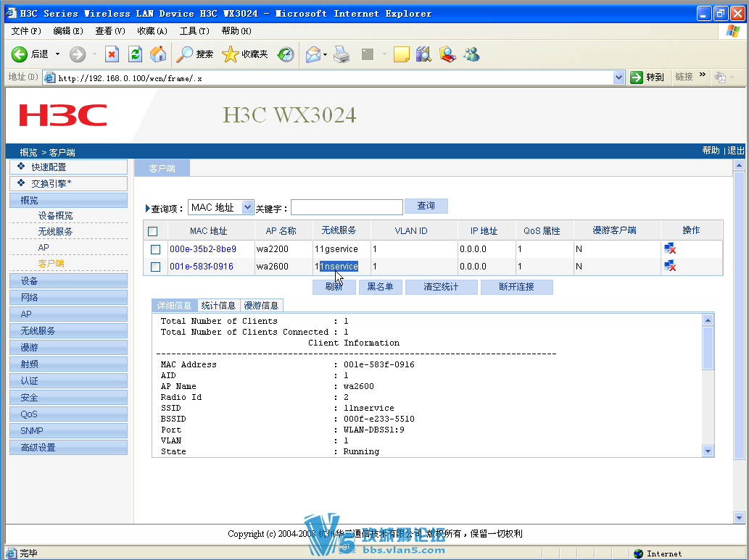Click the detail panel scrollbar down arrow
This screenshot has width=749, height=560.
tap(708, 451)
